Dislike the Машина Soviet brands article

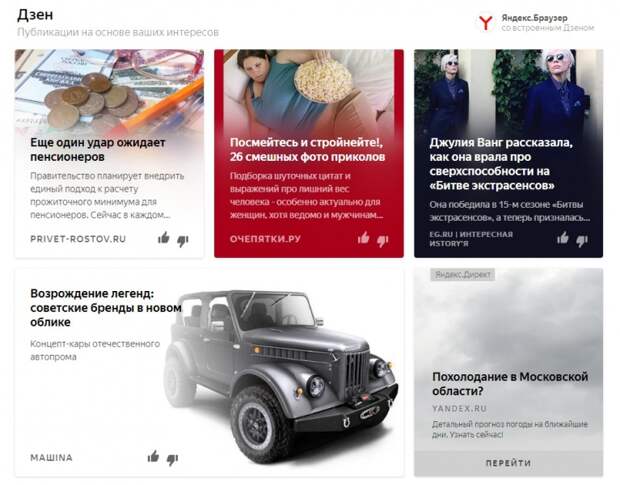(172, 459)
